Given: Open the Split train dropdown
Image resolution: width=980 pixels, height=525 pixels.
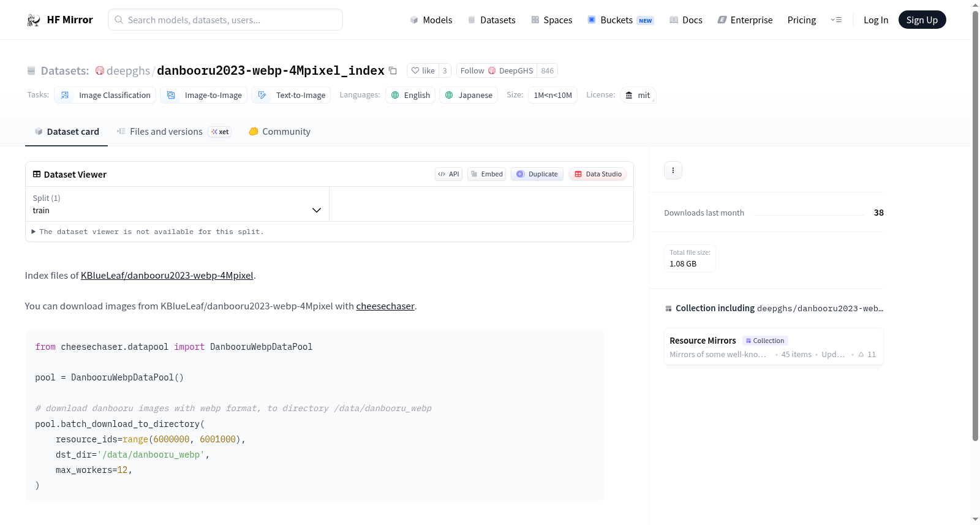Looking at the screenshot, I should [177, 205].
